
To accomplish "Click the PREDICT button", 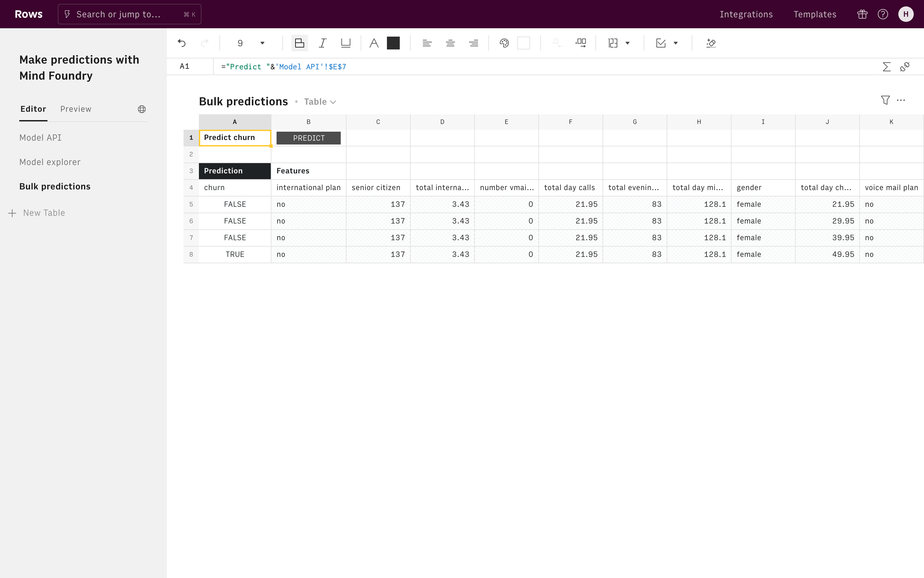I will 309,138.
